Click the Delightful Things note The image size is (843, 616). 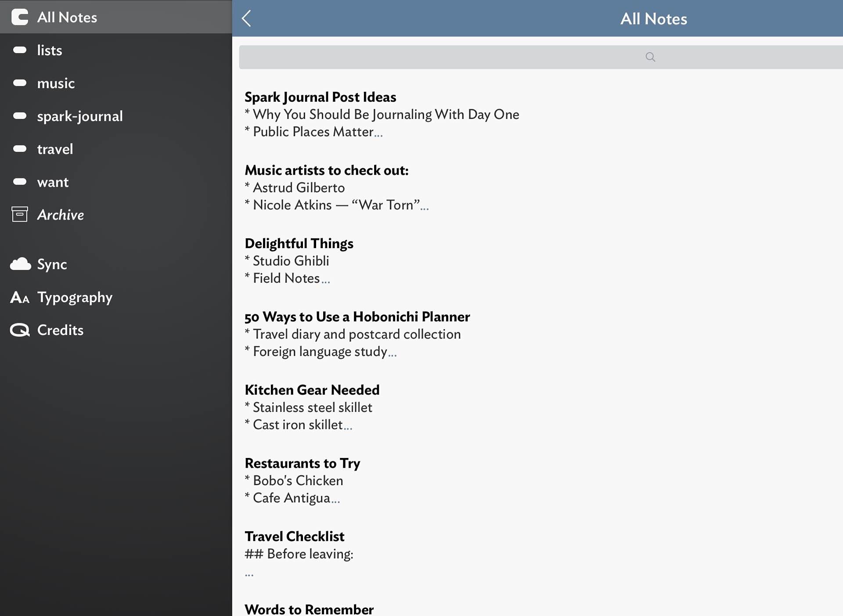tap(299, 244)
